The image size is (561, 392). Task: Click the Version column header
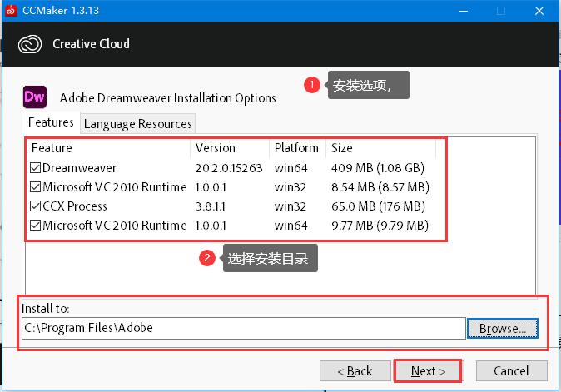pos(230,148)
